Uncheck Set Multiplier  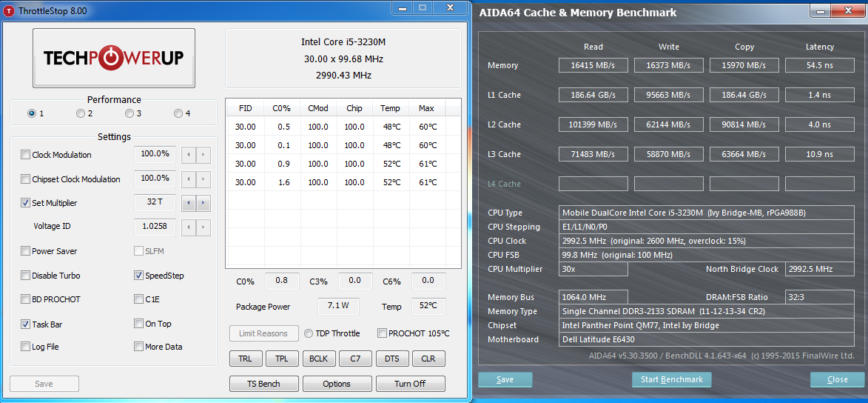25,203
